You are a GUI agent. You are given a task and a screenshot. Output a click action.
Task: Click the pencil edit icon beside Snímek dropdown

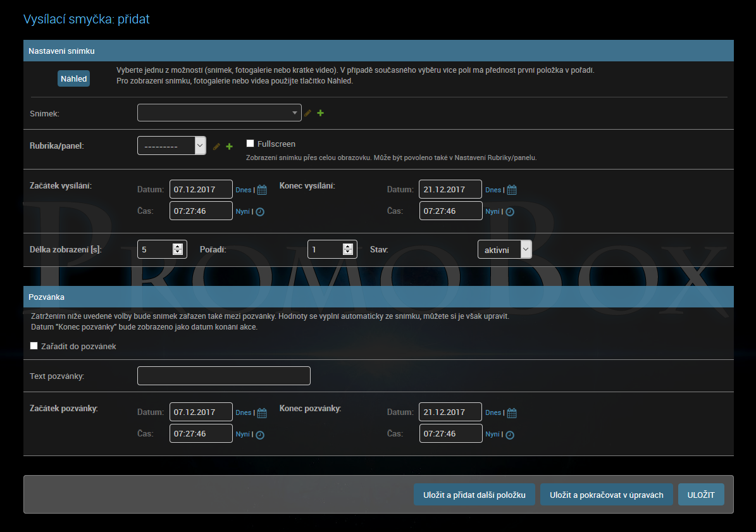308,113
